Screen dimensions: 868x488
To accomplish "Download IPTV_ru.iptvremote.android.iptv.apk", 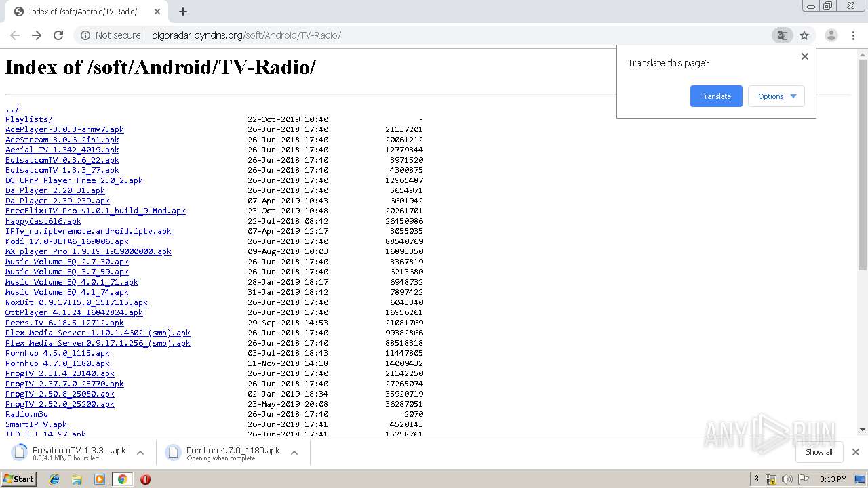I will tap(88, 231).
